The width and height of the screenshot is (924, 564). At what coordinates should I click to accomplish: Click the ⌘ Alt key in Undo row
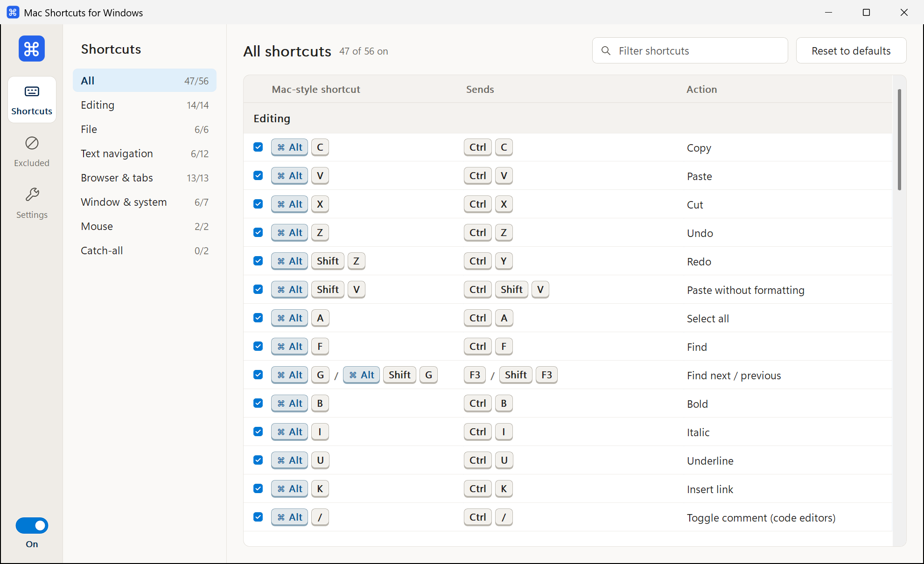tap(289, 232)
